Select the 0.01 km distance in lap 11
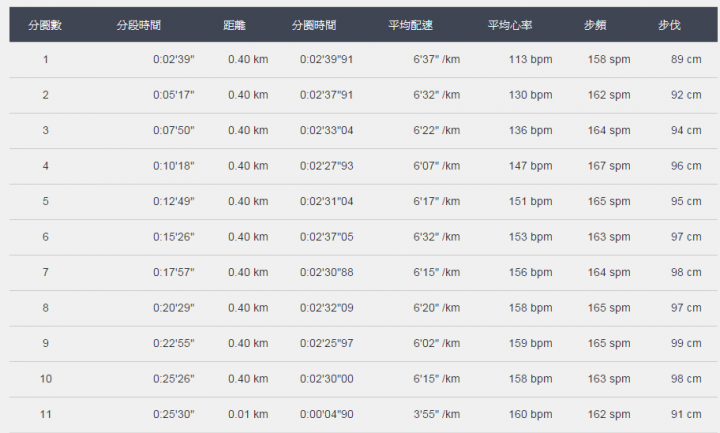The width and height of the screenshot is (720, 433). click(248, 414)
